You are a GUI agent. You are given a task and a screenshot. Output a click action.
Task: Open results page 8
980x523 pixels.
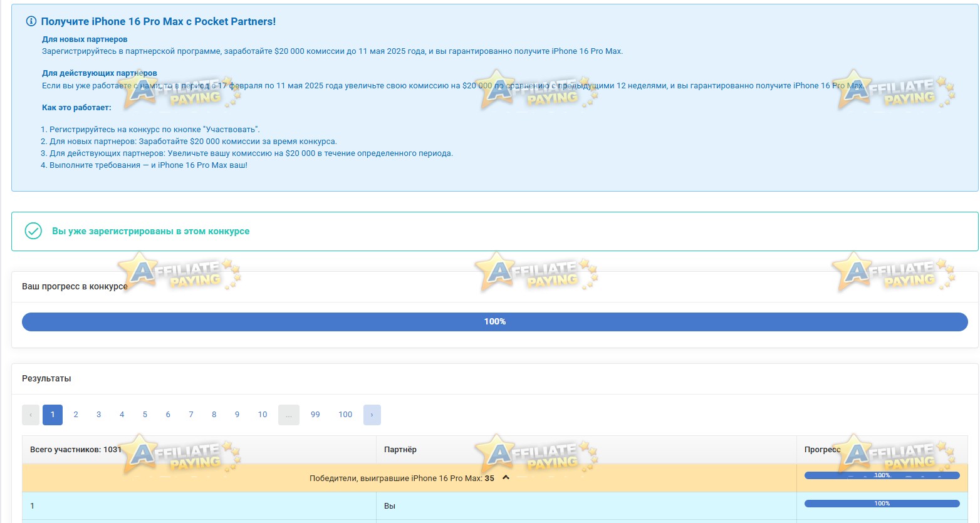(214, 415)
